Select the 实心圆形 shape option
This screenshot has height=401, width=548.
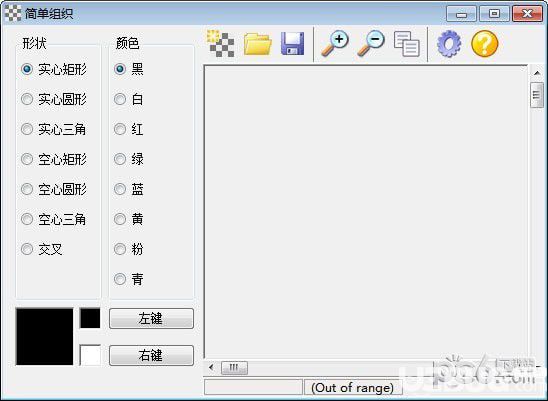[x=54, y=99]
